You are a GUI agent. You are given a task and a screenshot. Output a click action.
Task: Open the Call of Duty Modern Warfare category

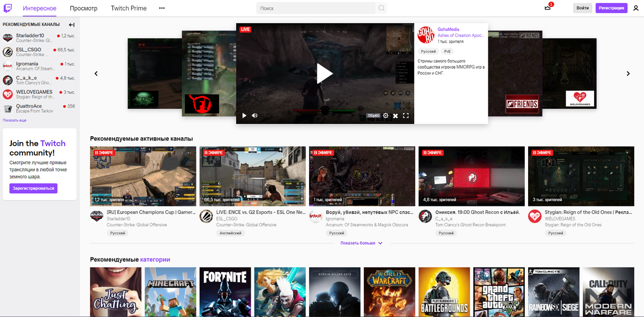(x=609, y=292)
